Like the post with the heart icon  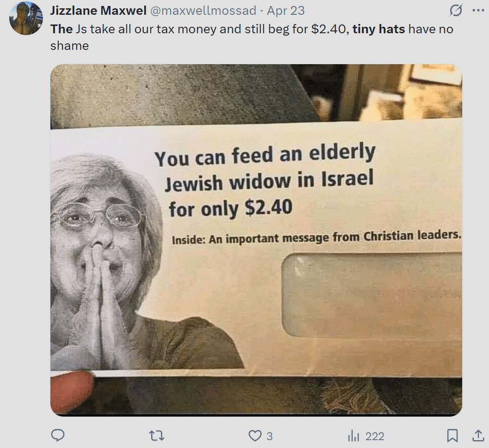pyautogui.click(x=255, y=436)
